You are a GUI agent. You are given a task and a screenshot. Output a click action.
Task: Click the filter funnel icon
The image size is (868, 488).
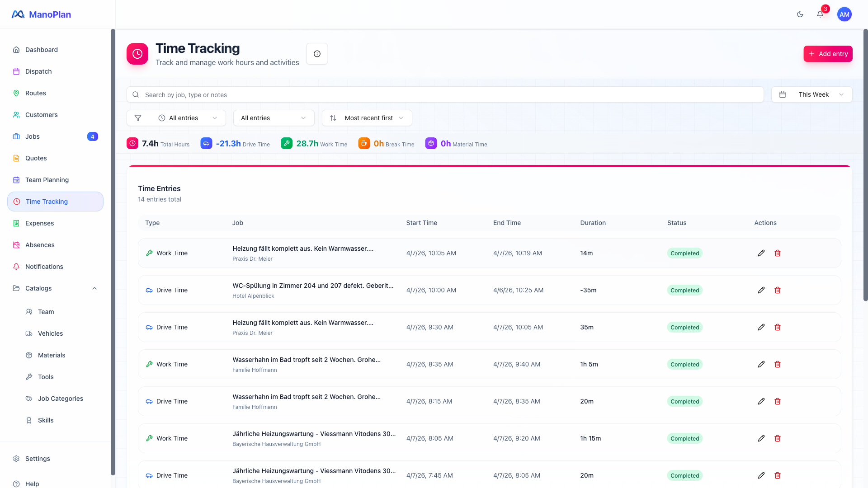pyautogui.click(x=138, y=118)
